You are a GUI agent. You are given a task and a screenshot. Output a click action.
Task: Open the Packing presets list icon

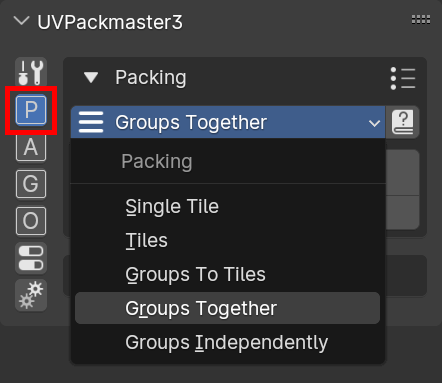point(403,78)
